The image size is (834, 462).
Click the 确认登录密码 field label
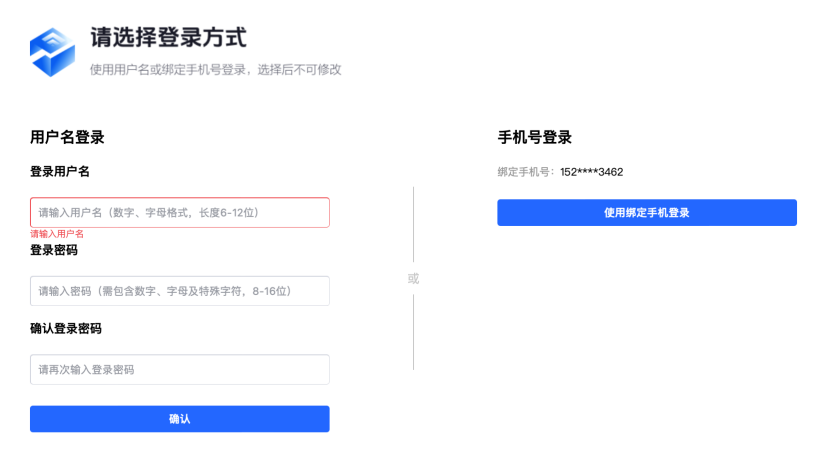point(65,329)
